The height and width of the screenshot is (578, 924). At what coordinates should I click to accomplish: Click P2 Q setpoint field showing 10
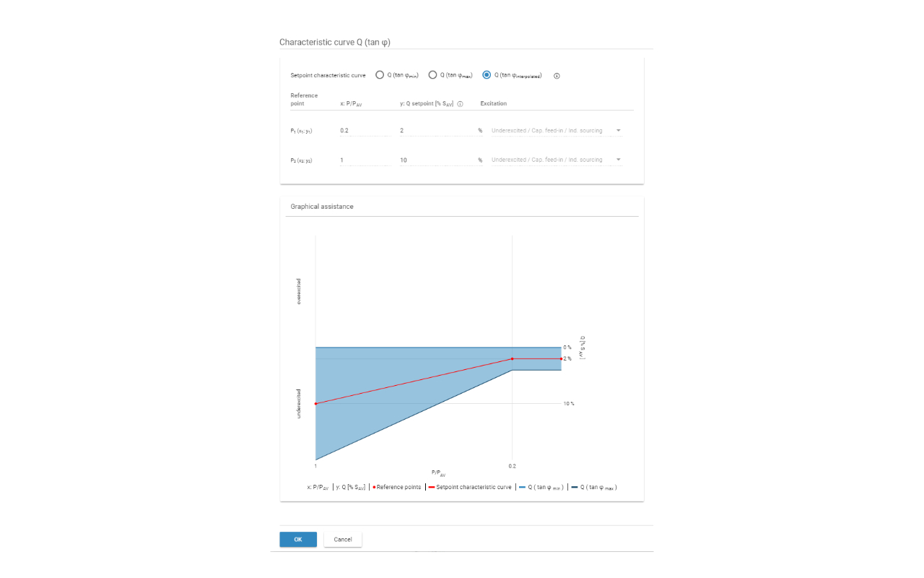[x=437, y=160]
